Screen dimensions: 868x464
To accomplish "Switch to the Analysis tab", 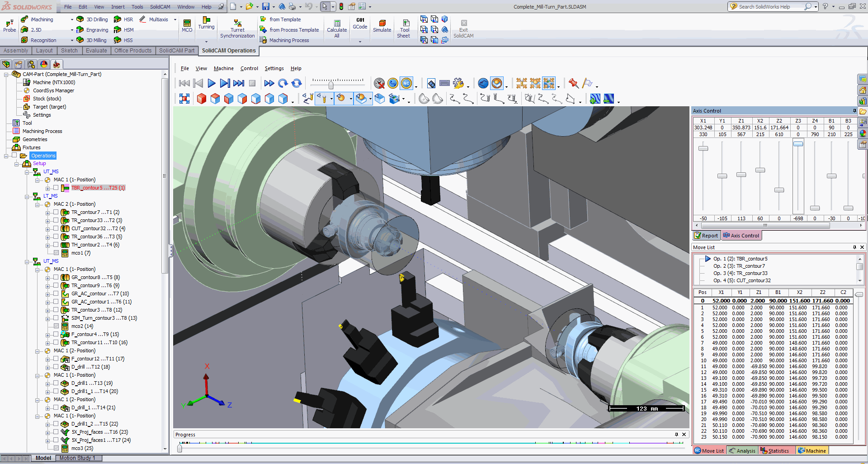I will coord(742,450).
